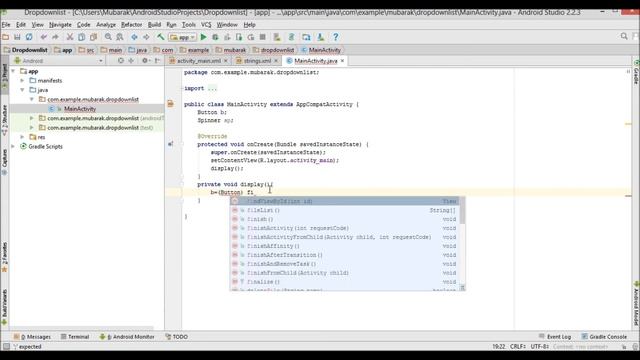
Task: Click the Project panel settings gear
Action: (x=145, y=60)
